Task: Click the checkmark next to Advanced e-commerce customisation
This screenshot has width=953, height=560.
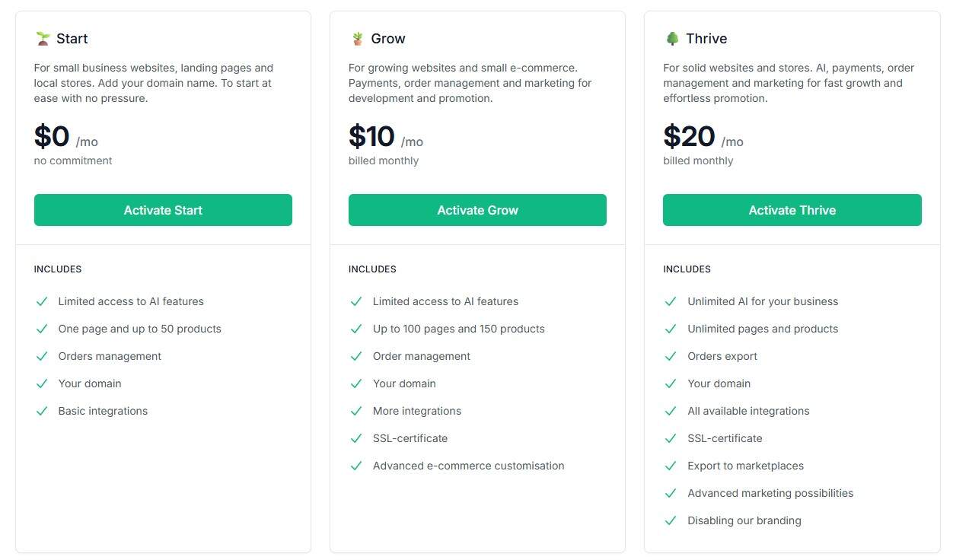Action: [x=356, y=466]
